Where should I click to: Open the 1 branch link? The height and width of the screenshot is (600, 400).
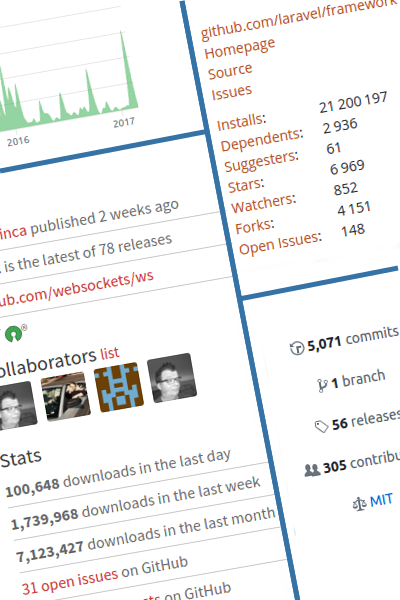click(358, 379)
